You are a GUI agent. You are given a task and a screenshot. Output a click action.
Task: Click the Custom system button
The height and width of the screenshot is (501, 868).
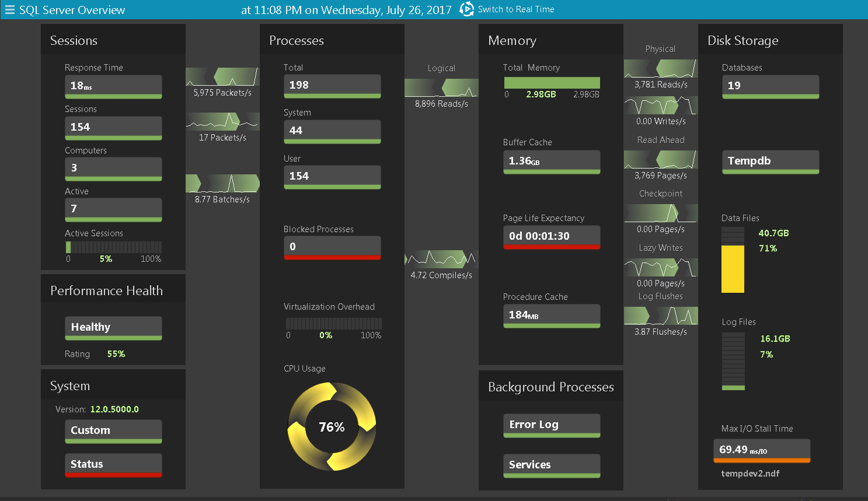click(x=113, y=431)
